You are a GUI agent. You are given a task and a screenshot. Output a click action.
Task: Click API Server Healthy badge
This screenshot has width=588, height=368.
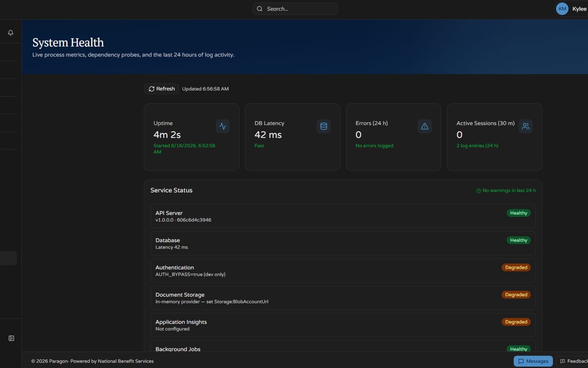(519, 213)
